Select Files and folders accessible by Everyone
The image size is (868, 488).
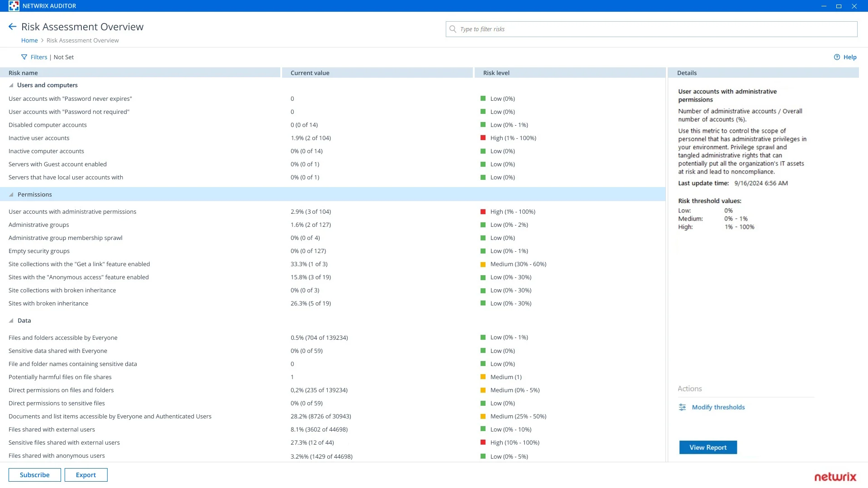[x=63, y=338]
